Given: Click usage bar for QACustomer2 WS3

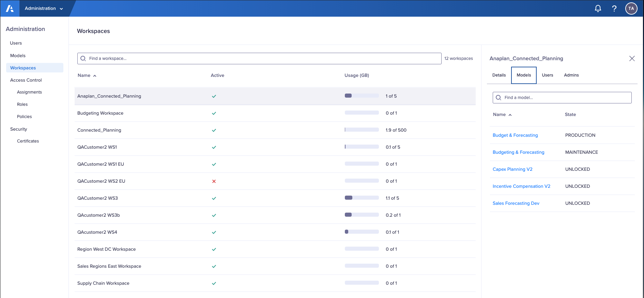Looking at the screenshot, I should click(362, 198).
